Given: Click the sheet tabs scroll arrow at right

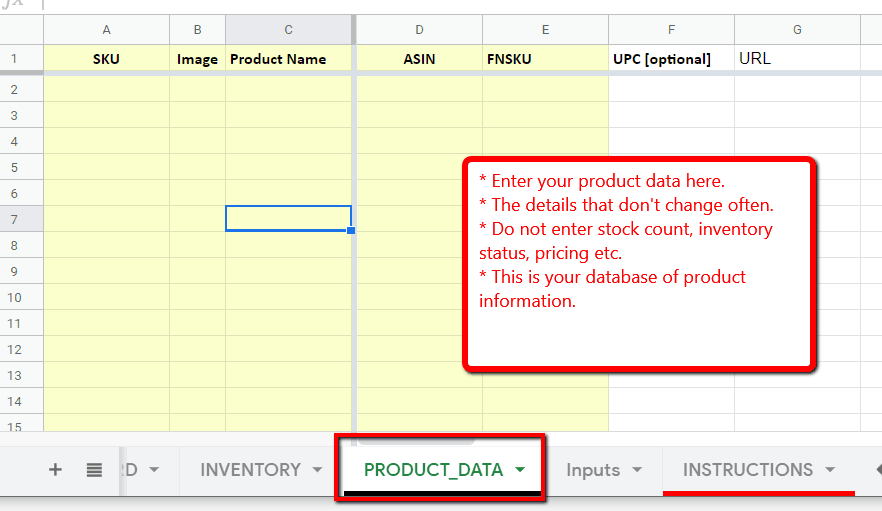Looking at the screenshot, I should (877, 469).
